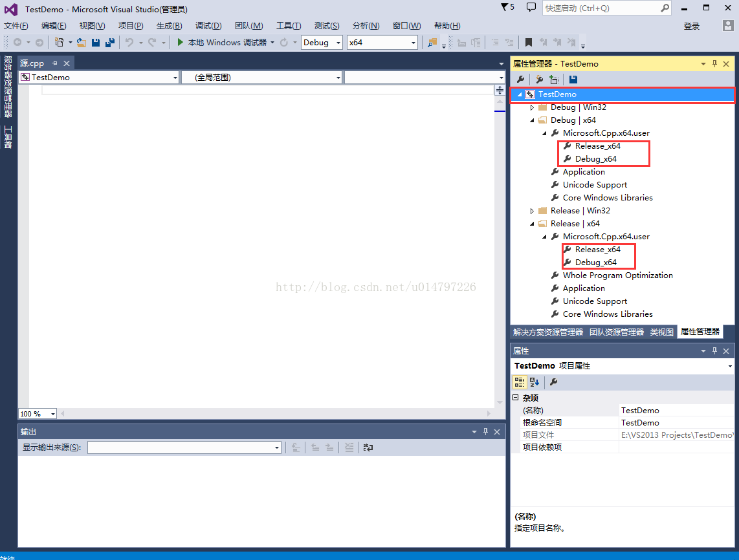Click the undo arrow icon
Screen dimensions: 739x560
129,43
